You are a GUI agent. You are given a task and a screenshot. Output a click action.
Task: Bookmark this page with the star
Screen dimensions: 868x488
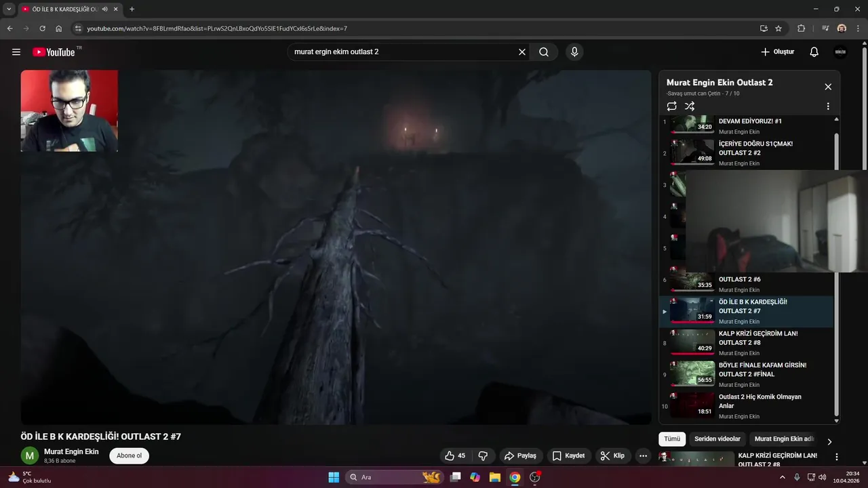click(778, 28)
